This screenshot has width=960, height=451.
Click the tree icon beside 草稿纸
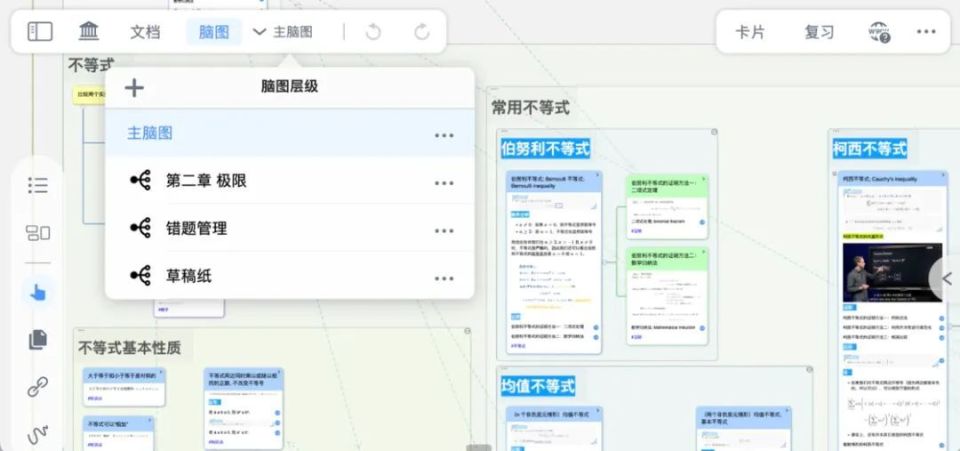(x=141, y=276)
